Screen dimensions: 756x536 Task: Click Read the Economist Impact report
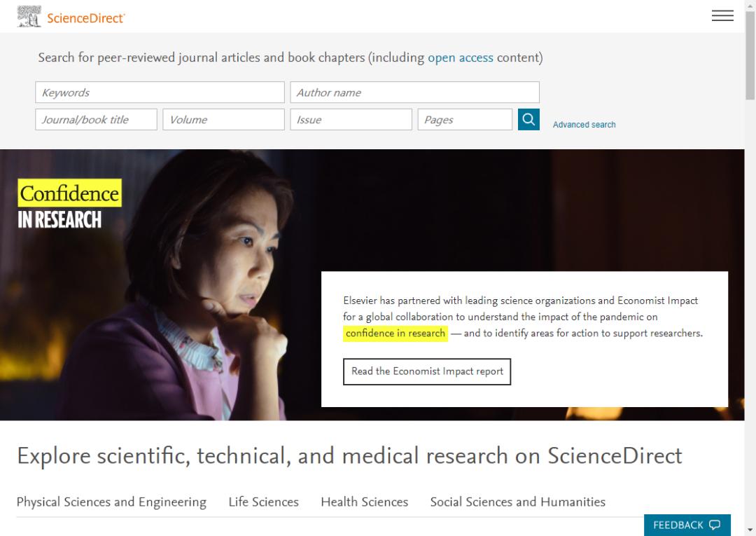pos(427,371)
